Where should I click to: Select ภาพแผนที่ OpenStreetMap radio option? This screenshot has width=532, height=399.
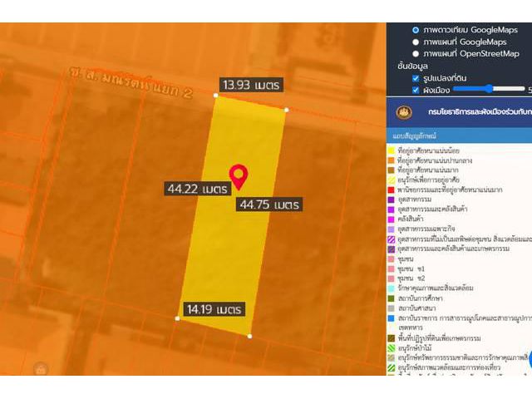tap(416, 53)
